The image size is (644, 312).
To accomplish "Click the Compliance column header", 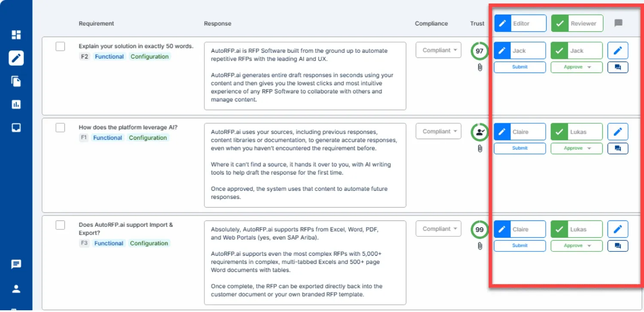I will 431,24.
